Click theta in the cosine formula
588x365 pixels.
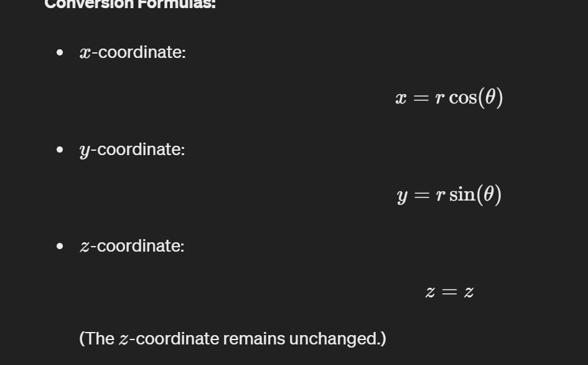[x=490, y=97]
